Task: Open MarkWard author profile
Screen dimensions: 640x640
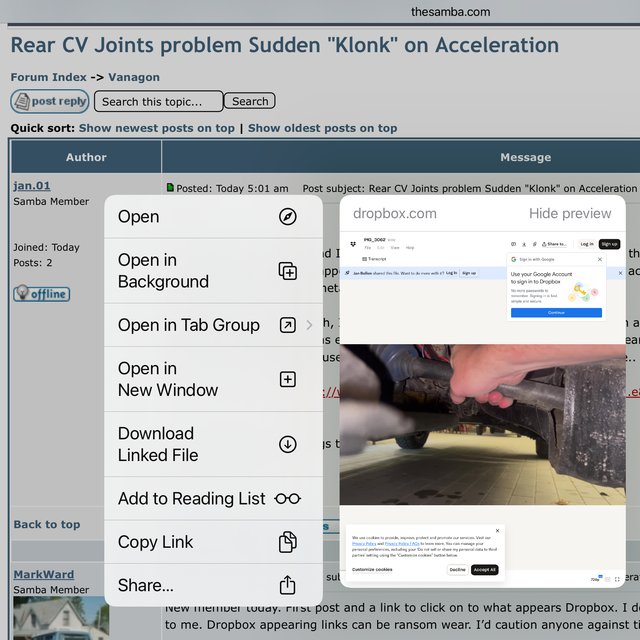Action: 44,574
